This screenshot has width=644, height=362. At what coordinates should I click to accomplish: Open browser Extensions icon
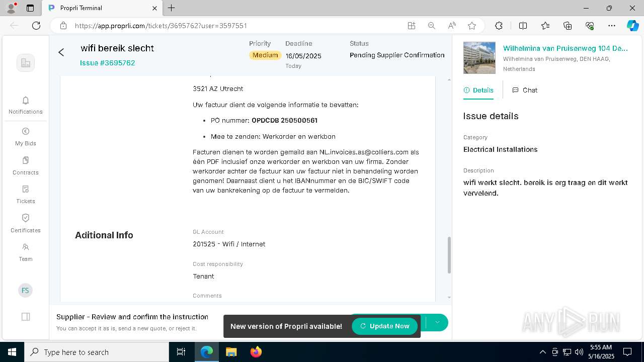click(499, 26)
